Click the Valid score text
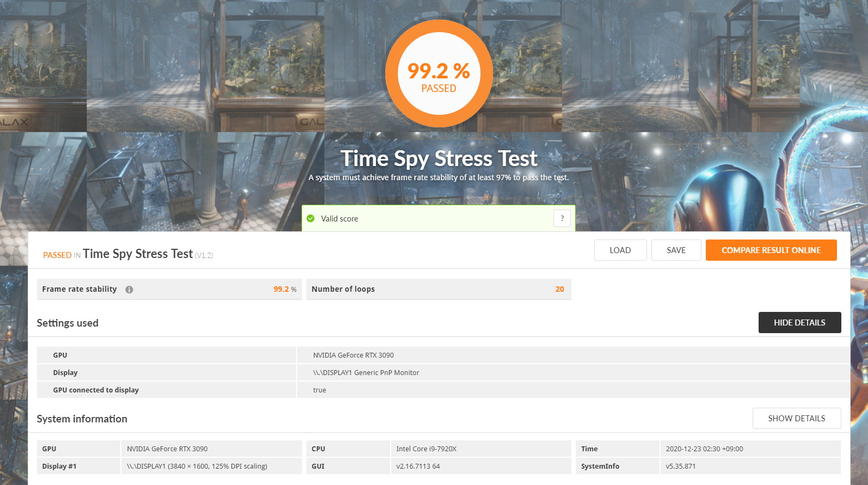This screenshot has width=868, height=485. 340,219
